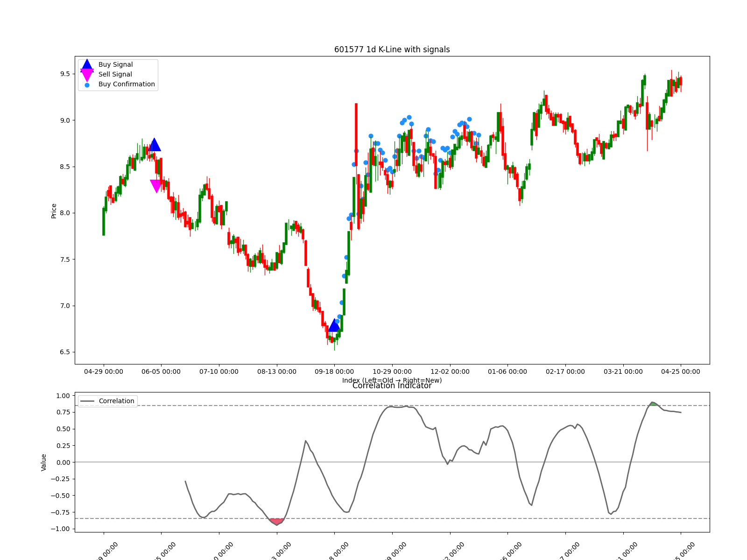The width and height of the screenshot is (747, 560).
Task: Click the −0.50 correlation axis tick
Action: coord(60,496)
